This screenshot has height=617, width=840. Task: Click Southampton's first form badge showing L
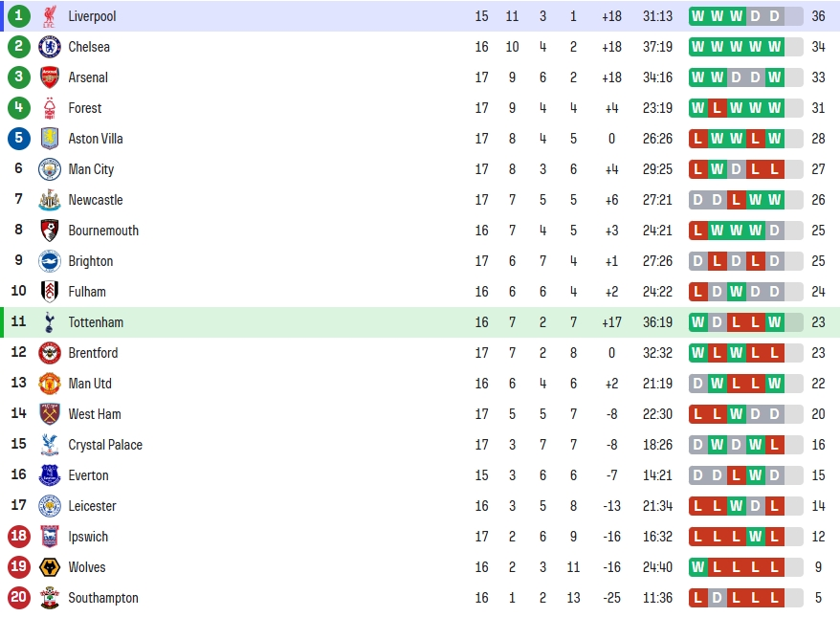(x=697, y=597)
